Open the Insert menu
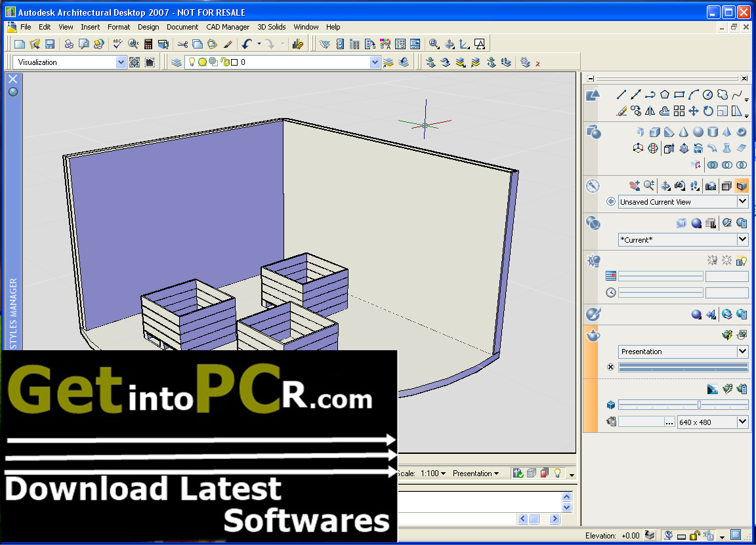Image resolution: width=756 pixels, height=545 pixels. [x=90, y=27]
